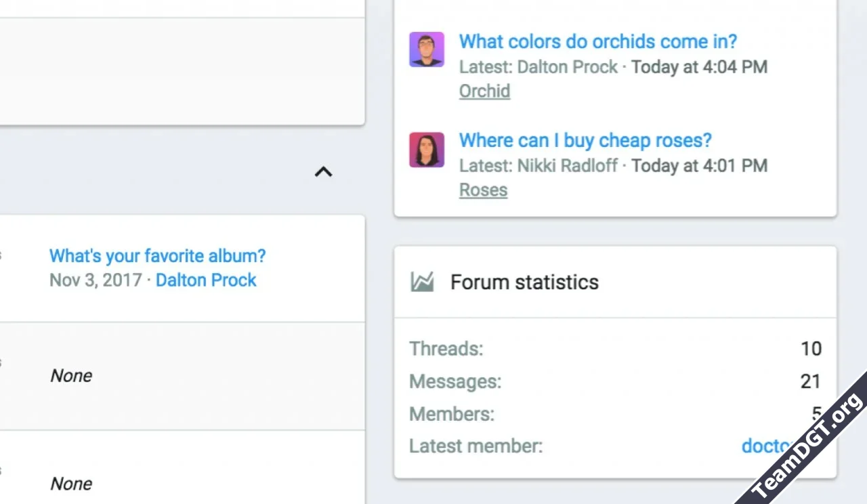Click Nikki Radloff's avatar beside the roses thread
The width and height of the screenshot is (867, 504).
pyautogui.click(x=427, y=150)
